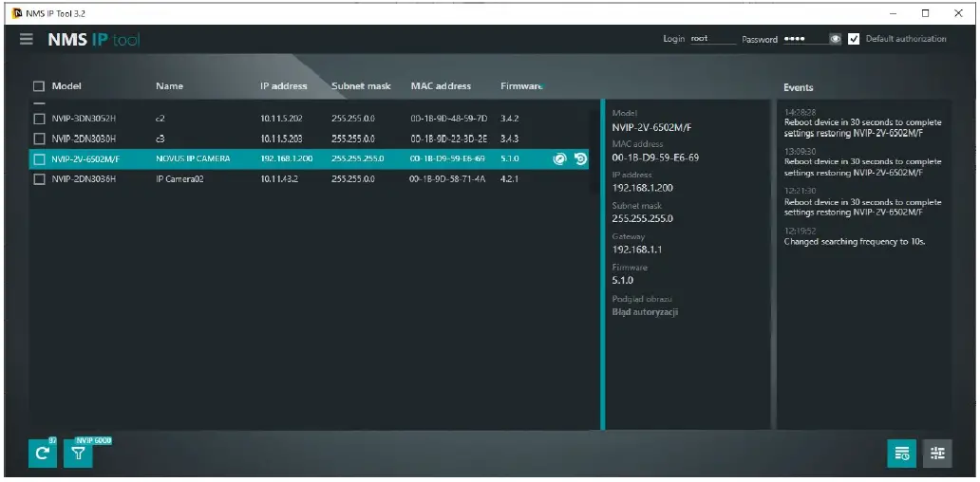This screenshot has width=980, height=482.
Task: Click the Login input field
Action: pyautogui.click(x=713, y=39)
